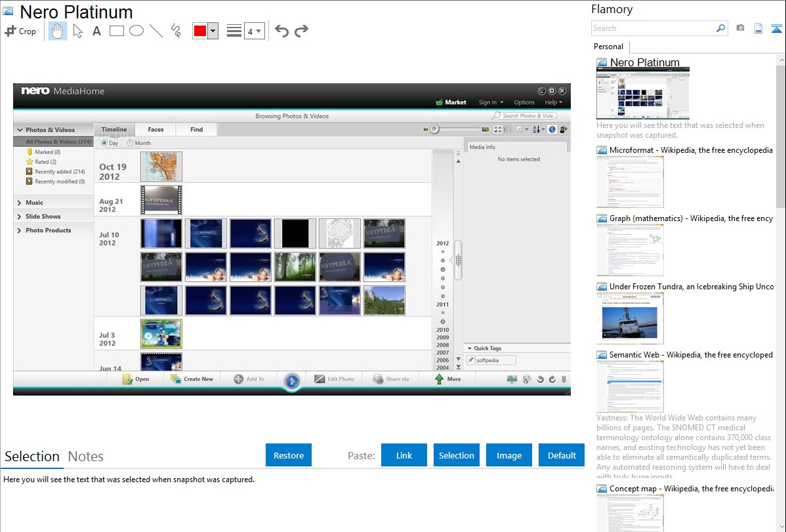Select Semantic Web - Wikipedia snapshot title
The height and width of the screenshot is (532, 786).
pos(691,355)
